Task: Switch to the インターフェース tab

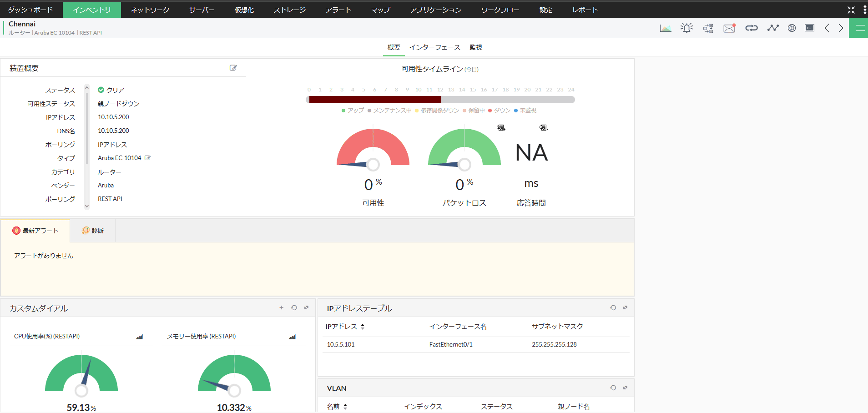Action: [435, 47]
